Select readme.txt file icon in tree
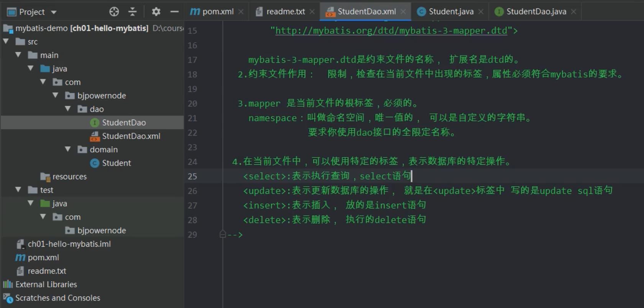The height and width of the screenshot is (308, 644). tap(20, 271)
